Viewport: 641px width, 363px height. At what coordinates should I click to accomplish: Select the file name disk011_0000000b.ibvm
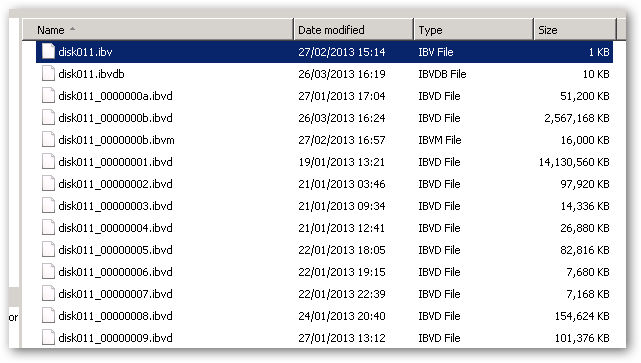click(117, 140)
